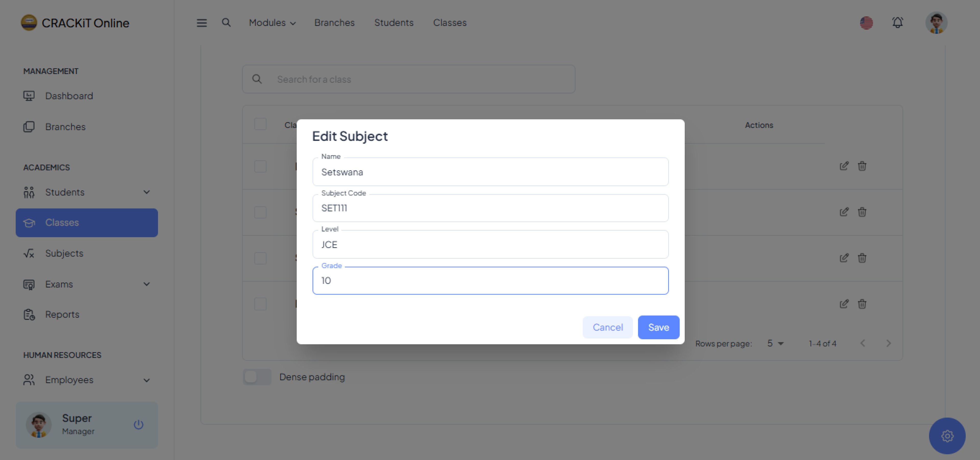Tick the first row checkbox
Viewport: 980px width, 460px height.
pyautogui.click(x=260, y=166)
